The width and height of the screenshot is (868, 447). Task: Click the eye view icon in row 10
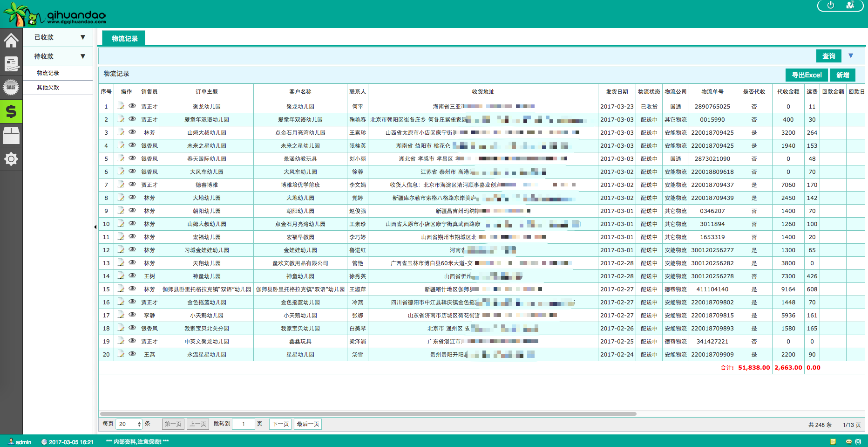click(132, 223)
